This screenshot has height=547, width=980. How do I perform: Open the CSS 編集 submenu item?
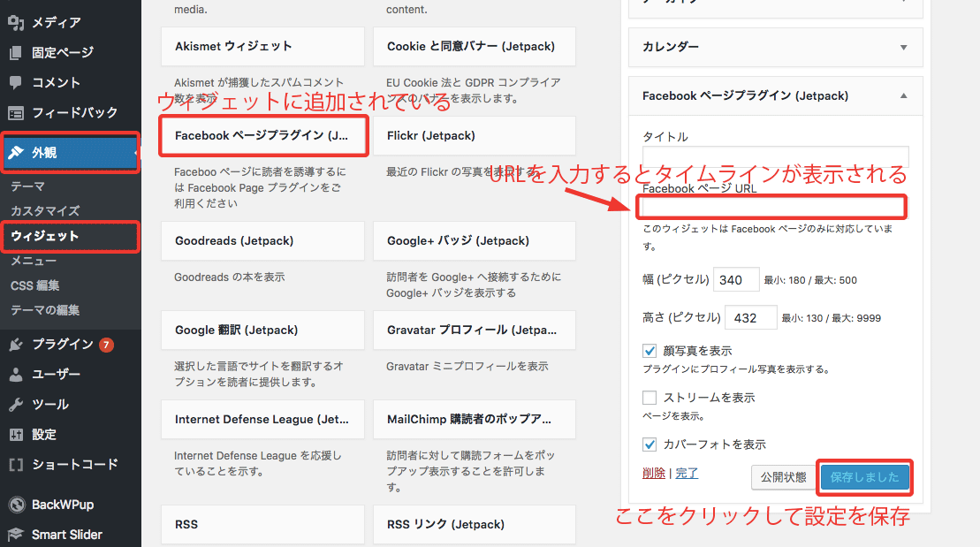tap(35, 286)
